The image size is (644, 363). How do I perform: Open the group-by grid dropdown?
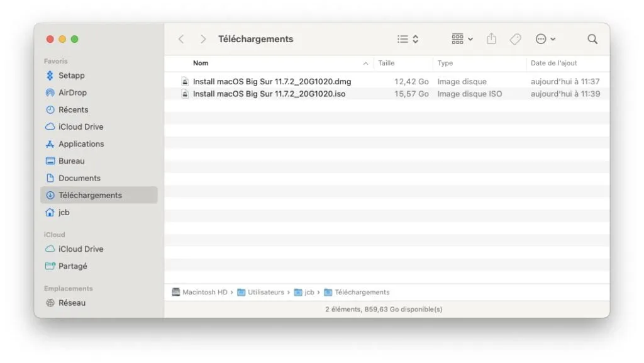pos(462,39)
